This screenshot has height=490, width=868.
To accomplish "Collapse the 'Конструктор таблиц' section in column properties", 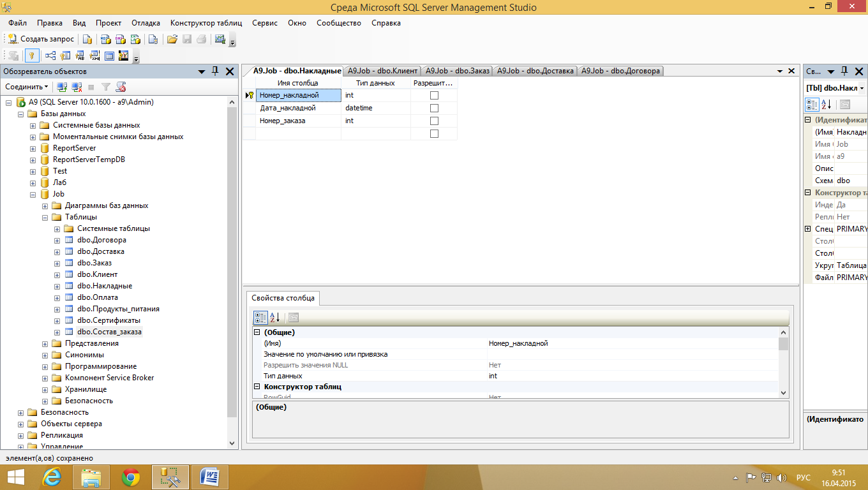I will click(257, 387).
